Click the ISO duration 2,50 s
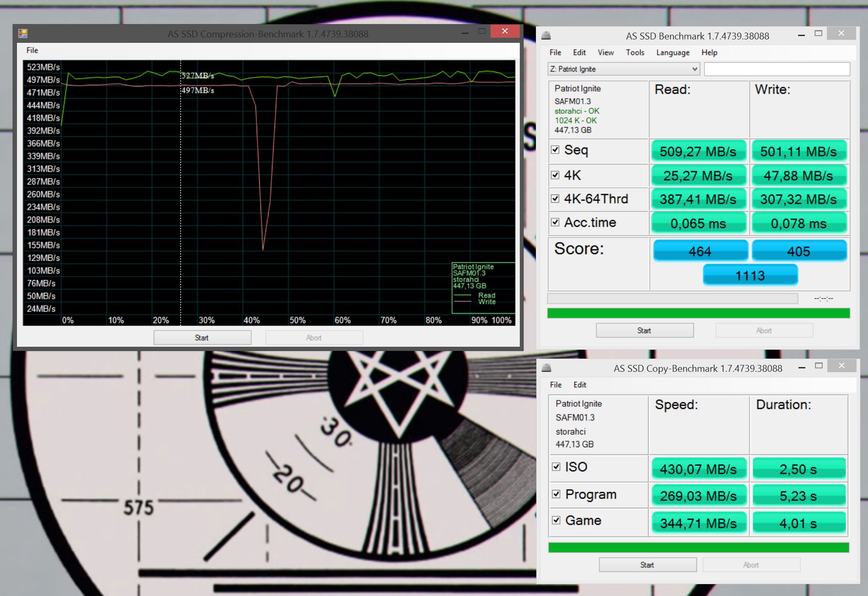Image resolution: width=868 pixels, height=596 pixels. coord(799,469)
